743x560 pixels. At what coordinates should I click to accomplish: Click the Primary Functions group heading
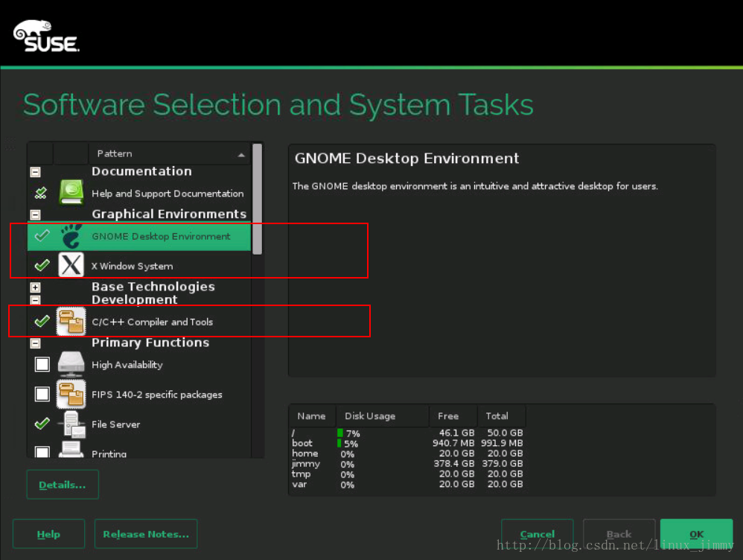click(150, 343)
